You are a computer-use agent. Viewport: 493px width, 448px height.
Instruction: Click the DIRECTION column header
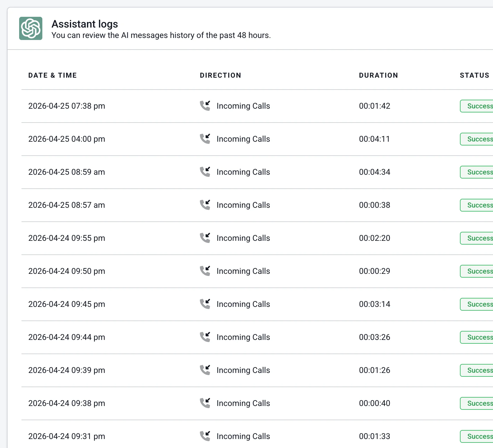coord(220,75)
